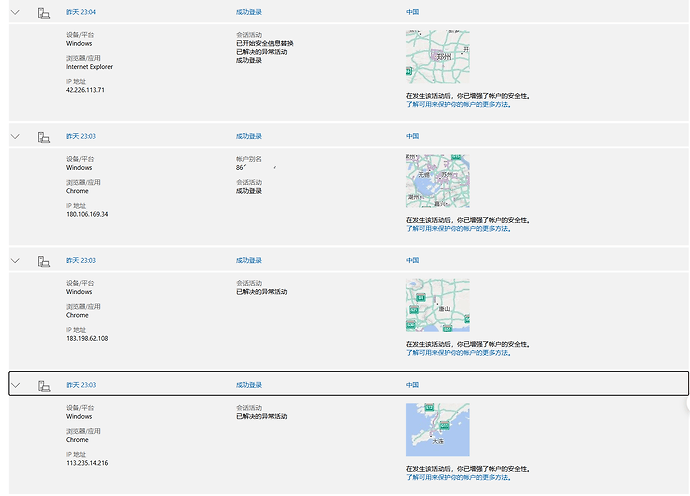Click device icon for entry with IP 180.106.169.34
This screenshot has width=690, height=496.
[44, 137]
